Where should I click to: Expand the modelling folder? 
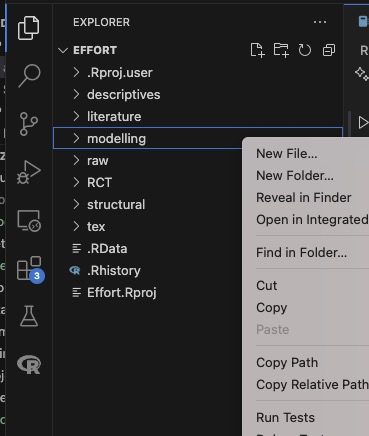(76, 138)
